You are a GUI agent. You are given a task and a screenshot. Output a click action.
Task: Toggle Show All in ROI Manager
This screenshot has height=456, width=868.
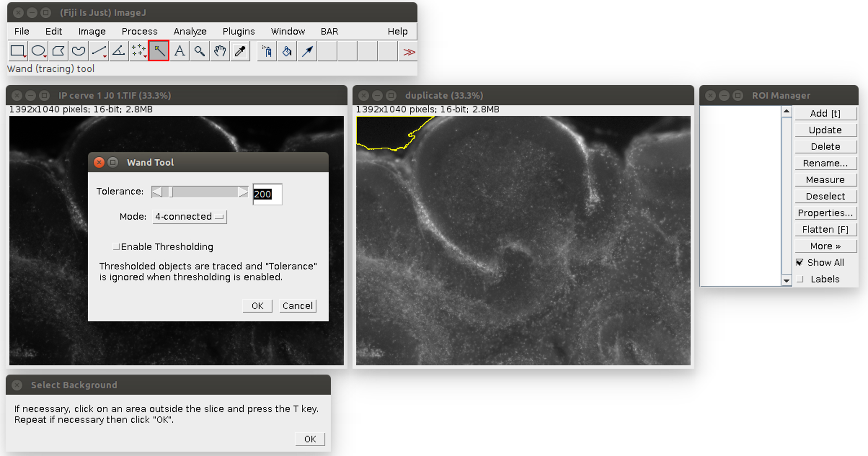800,263
